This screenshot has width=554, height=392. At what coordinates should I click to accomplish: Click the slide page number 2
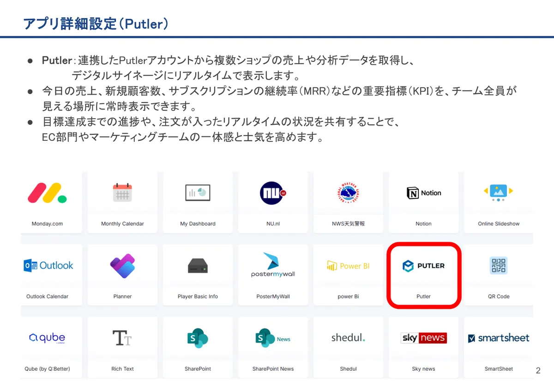coord(538,371)
